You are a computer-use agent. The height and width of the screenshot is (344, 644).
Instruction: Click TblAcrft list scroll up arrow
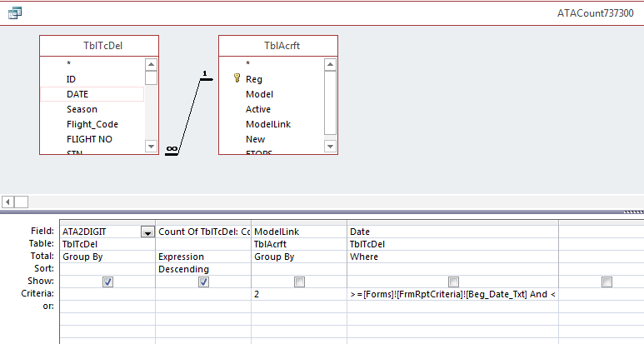[330, 64]
